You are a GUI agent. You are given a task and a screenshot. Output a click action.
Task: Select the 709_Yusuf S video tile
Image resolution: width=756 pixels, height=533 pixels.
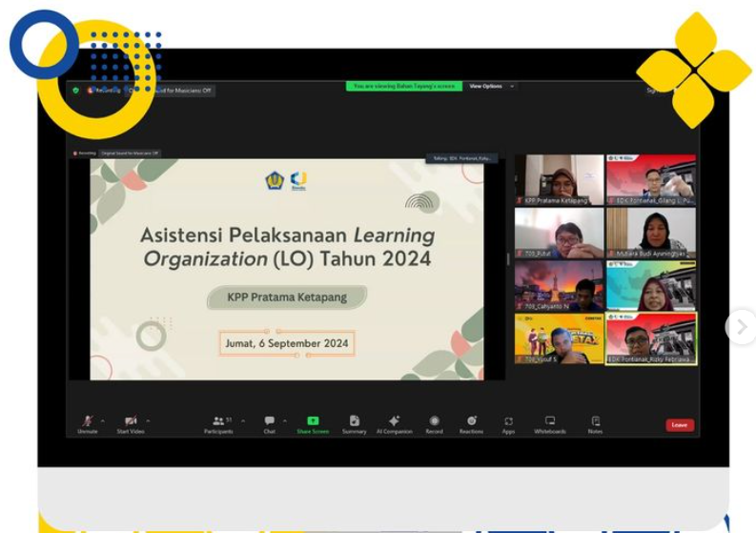pos(560,338)
